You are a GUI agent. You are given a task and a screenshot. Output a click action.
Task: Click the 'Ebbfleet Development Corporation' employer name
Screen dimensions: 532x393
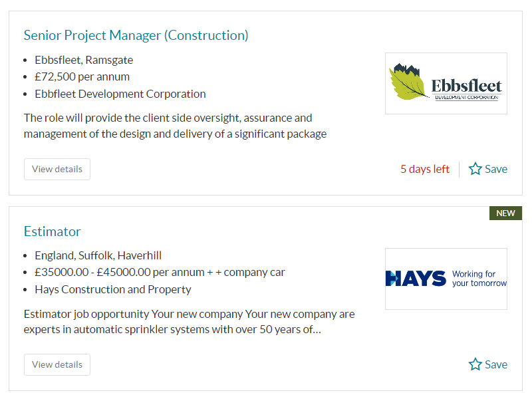[x=120, y=94]
